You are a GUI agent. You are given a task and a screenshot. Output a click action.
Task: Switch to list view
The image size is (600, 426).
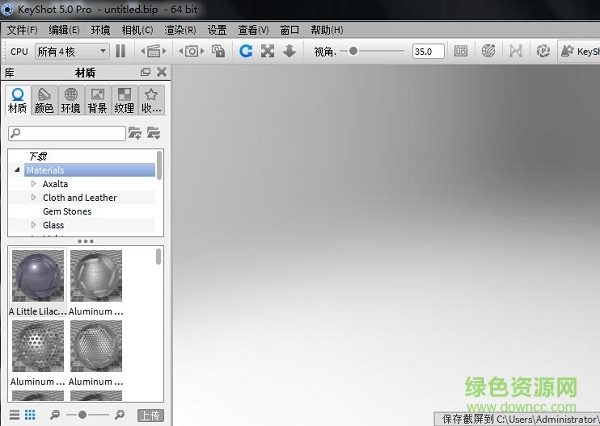point(15,415)
